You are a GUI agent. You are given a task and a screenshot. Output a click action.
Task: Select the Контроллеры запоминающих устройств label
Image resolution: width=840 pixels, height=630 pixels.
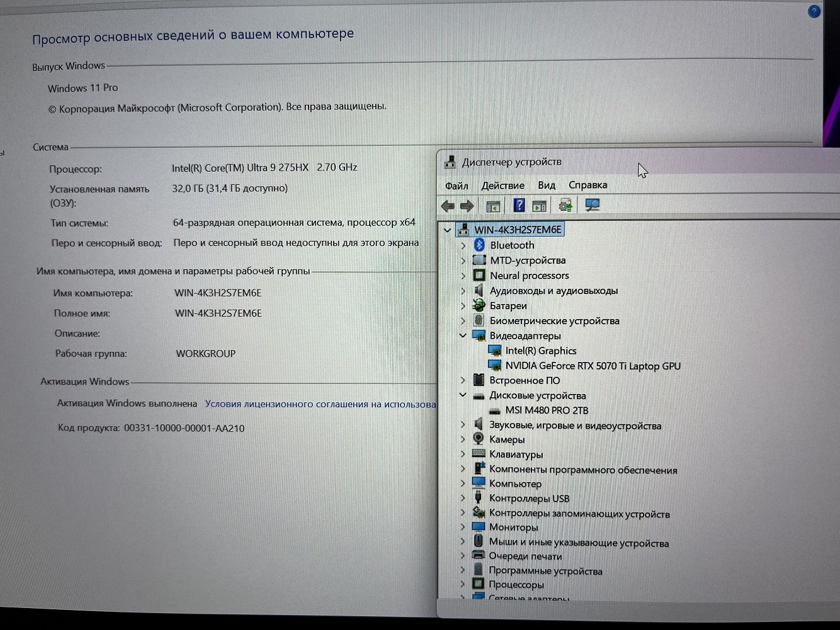click(579, 514)
